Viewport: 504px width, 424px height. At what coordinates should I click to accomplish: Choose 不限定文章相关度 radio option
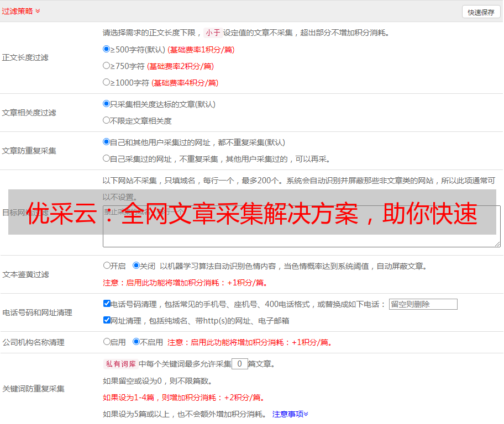107,120
